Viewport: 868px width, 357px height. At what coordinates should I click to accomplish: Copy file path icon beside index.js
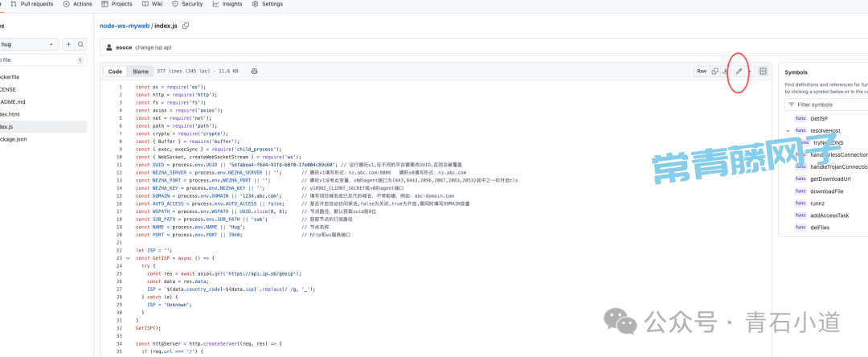[x=186, y=26]
